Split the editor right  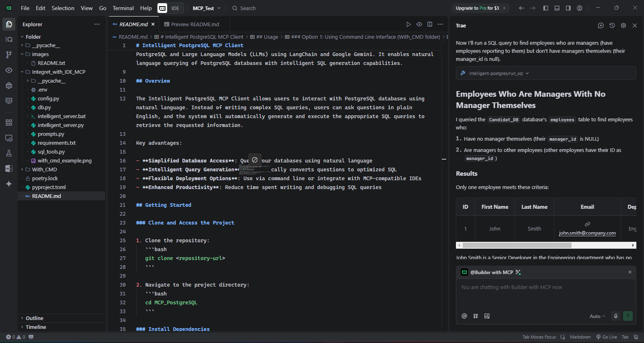tap(430, 24)
